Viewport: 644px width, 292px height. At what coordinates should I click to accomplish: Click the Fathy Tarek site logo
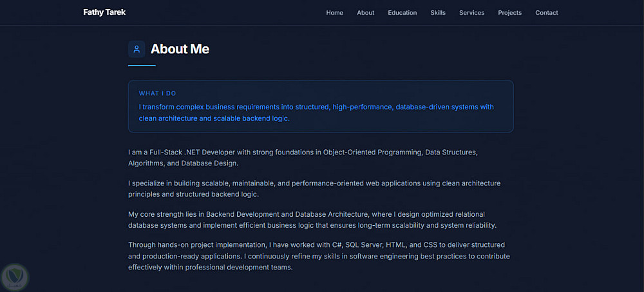click(x=104, y=12)
